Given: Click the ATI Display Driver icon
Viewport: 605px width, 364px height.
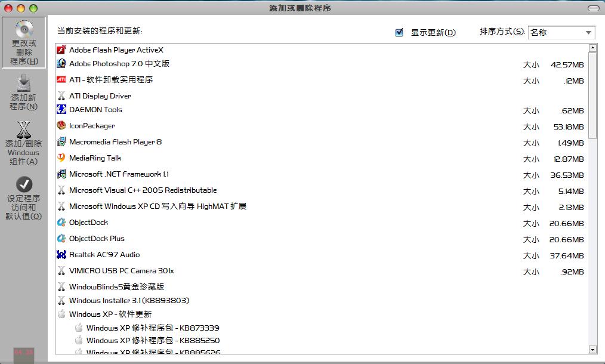Looking at the screenshot, I should [61, 95].
